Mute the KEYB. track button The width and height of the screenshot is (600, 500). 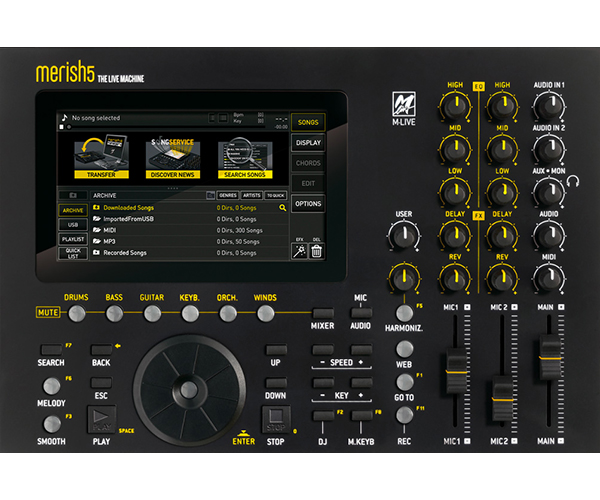click(190, 314)
